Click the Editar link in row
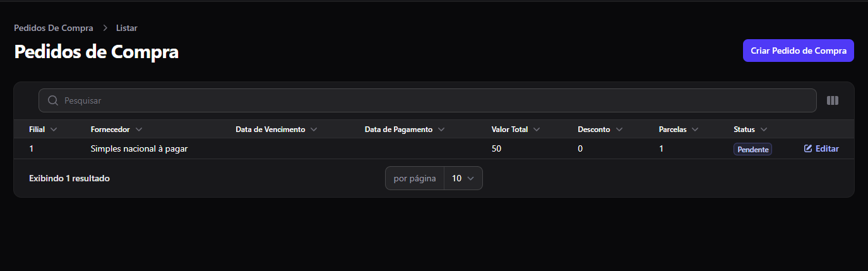Screen dimensions: 868x271 [821, 149]
